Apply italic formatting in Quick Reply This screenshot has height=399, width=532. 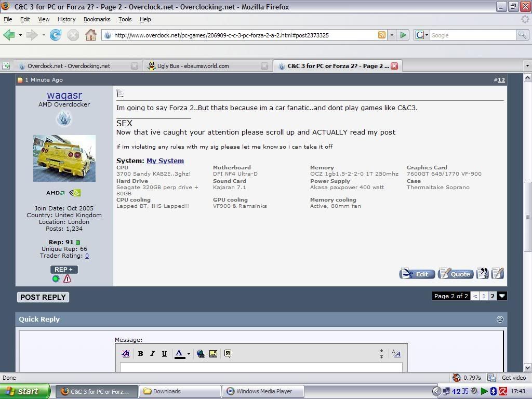(x=152, y=354)
